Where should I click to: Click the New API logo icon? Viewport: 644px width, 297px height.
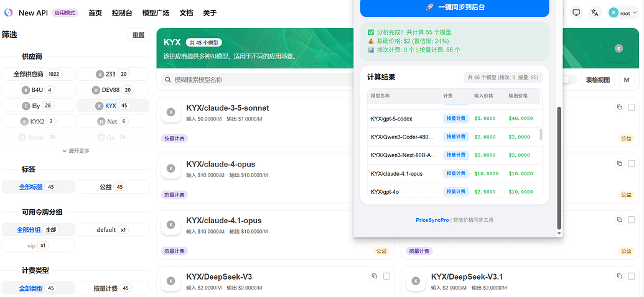[8, 12]
